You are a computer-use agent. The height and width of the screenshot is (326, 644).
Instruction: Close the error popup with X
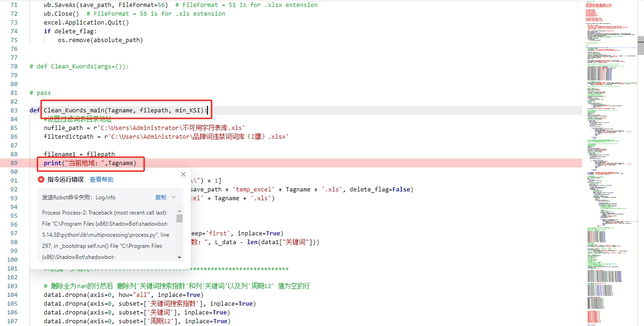[x=183, y=174]
